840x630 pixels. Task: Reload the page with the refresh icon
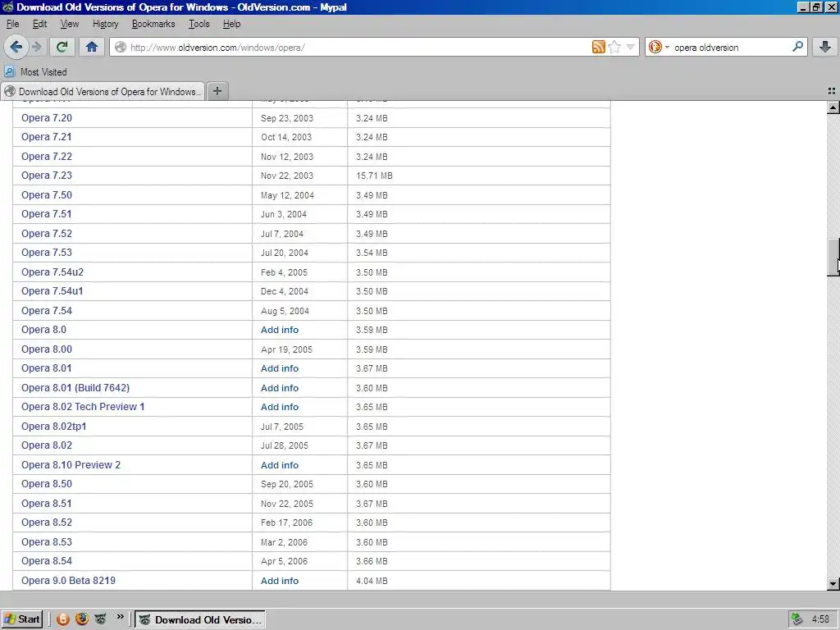tap(62, 47)
